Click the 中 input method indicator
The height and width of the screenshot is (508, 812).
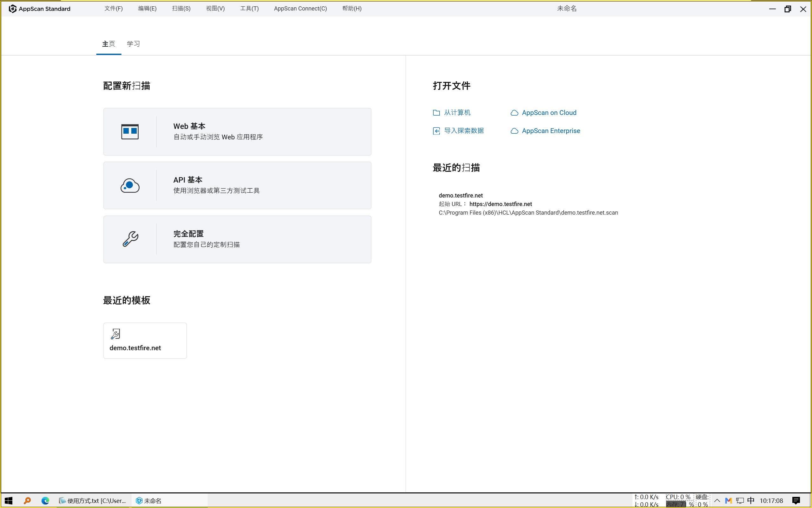[751, 501]
